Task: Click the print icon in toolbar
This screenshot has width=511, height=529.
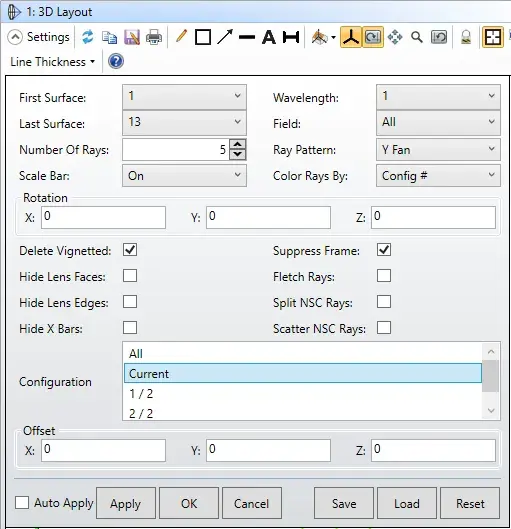Action: (154, 37)
